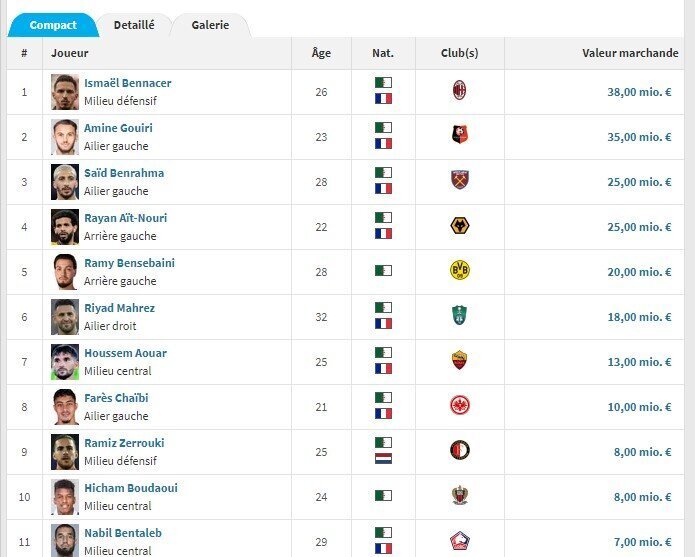
Task: Click Amine Gouiri's 35,00 mio. € value
Action: point(639,137)
